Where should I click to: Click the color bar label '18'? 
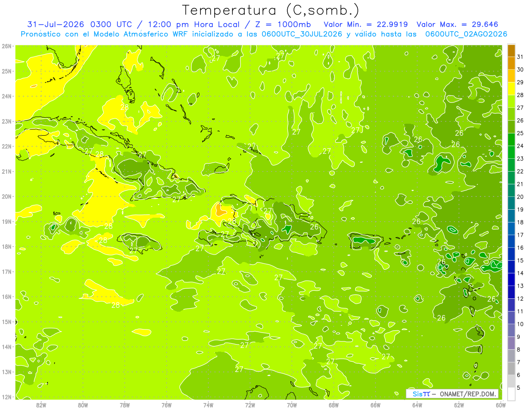coord(520,222)
